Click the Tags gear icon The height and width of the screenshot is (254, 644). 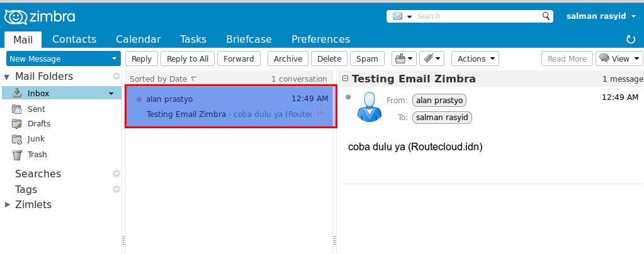116,189
